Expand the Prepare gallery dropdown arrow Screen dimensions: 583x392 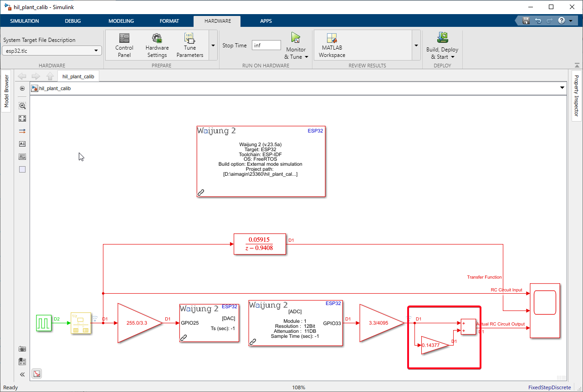tap(213, 46)
